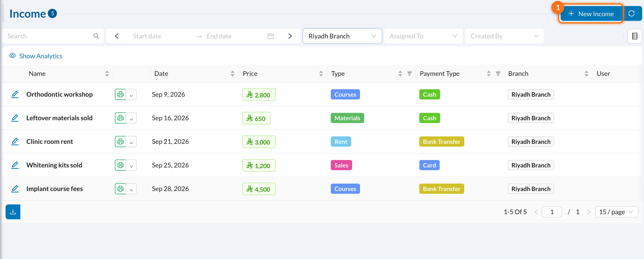Click the refresh icon next to New Income
This screenshot has width=644, height=259.
click(631, 13)
